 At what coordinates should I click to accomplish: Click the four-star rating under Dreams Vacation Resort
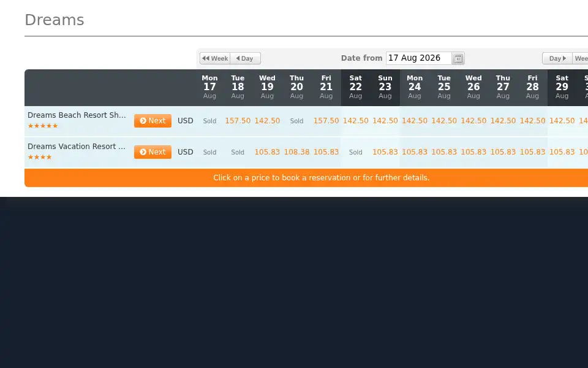coord(40,157)
